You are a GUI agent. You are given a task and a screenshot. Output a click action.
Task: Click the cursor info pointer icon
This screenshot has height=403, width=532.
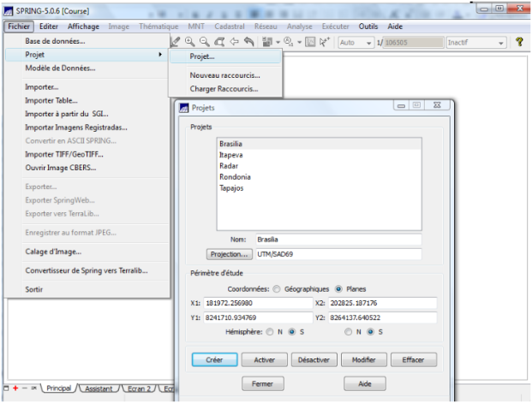(325, 41)
